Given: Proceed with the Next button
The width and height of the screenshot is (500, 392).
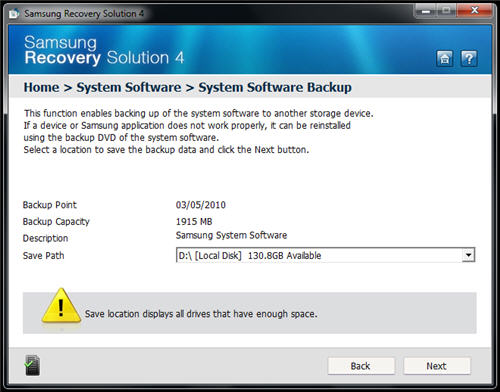Looking at the screenshot, I should click(437, 366).
